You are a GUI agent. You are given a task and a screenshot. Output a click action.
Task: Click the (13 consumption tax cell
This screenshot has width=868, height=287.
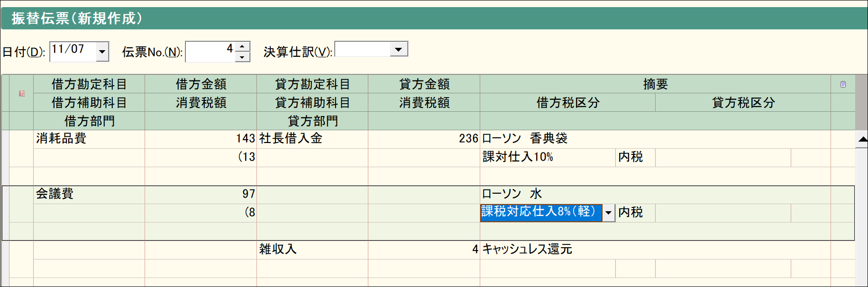201,157
